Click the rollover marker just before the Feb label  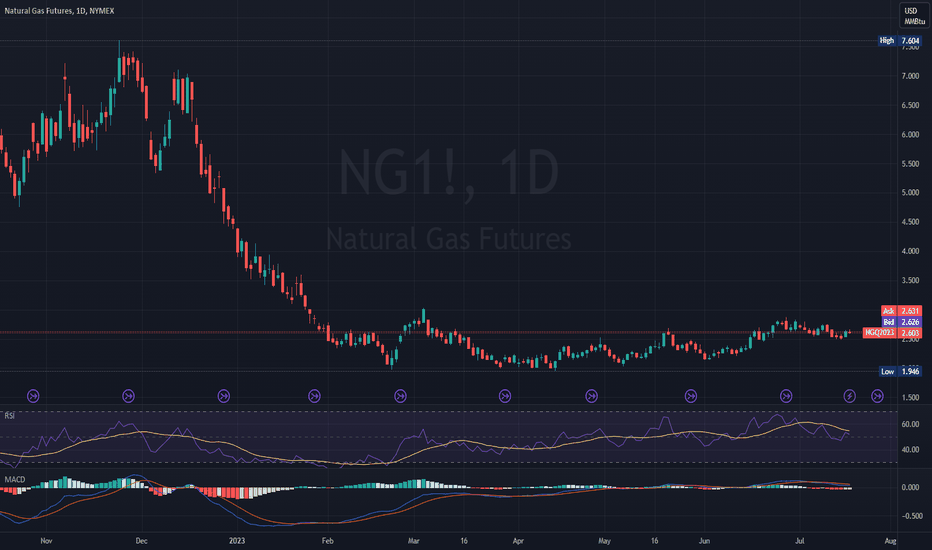coord(314,396)
